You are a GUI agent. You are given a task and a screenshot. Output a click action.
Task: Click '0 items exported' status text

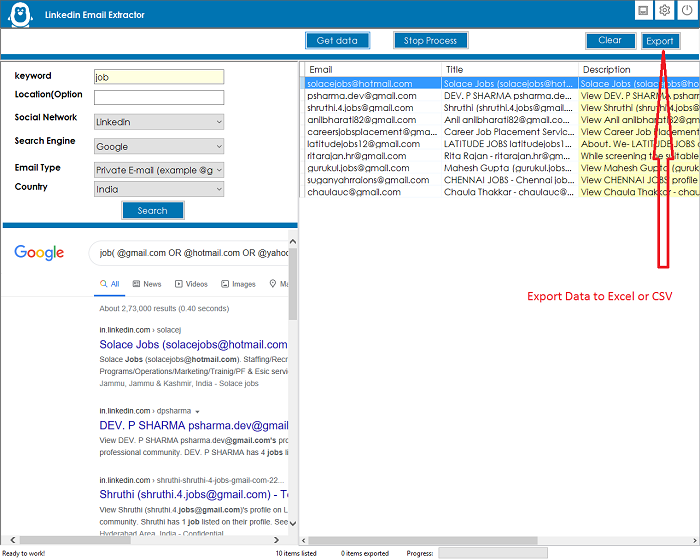pos(365,554)
